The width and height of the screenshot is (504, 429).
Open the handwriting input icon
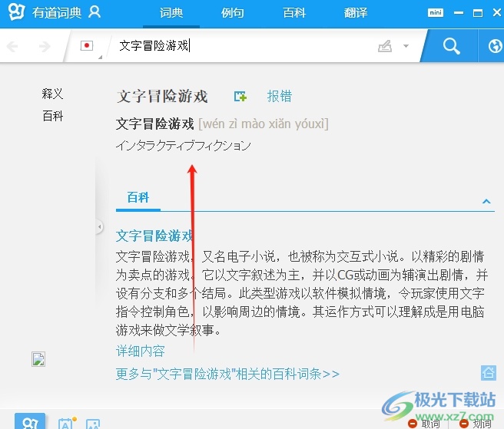click(385, 46)
